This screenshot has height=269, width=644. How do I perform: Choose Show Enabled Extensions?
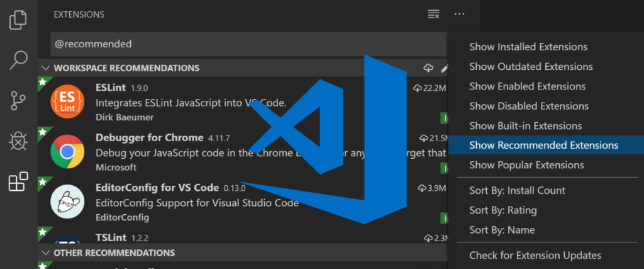(x=528, y=86)
